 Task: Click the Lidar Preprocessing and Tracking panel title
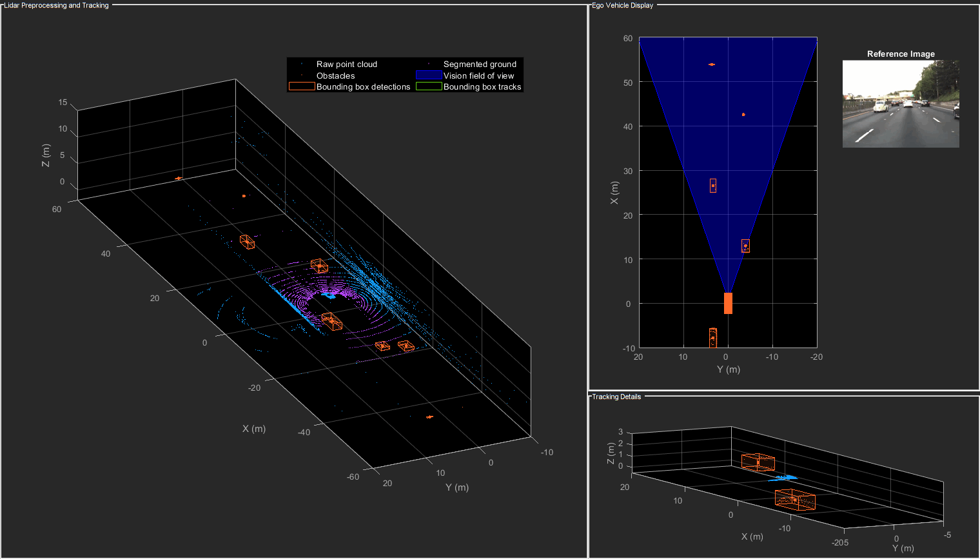pyautogui.click(x=57, y=5)
